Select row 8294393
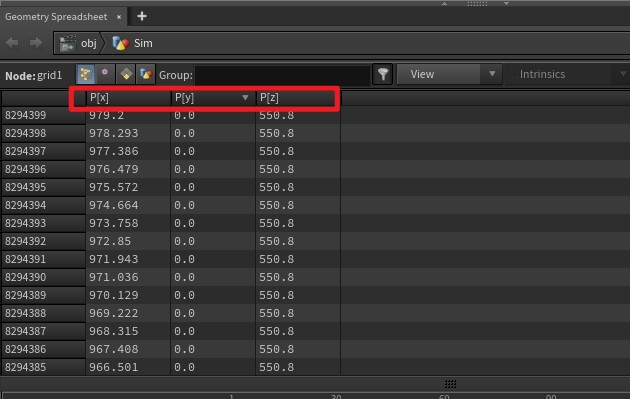The height and width of the screenshot is (399, 630). (43, 223)
